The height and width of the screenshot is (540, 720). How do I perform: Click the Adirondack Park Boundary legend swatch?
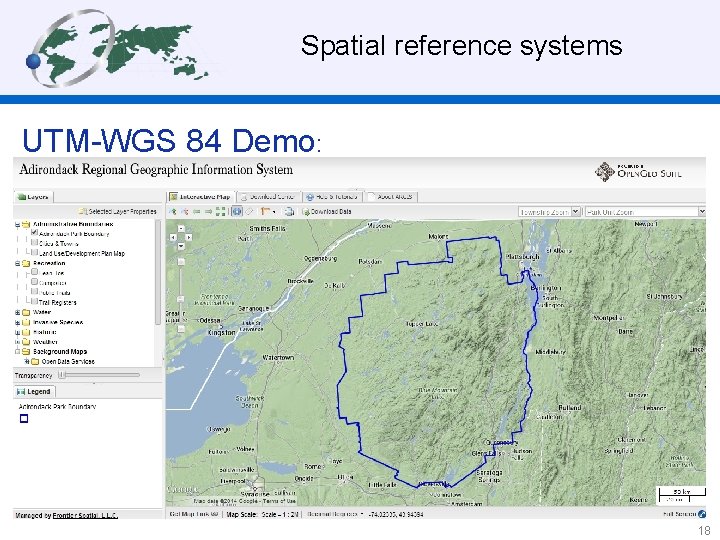(24, 418)
